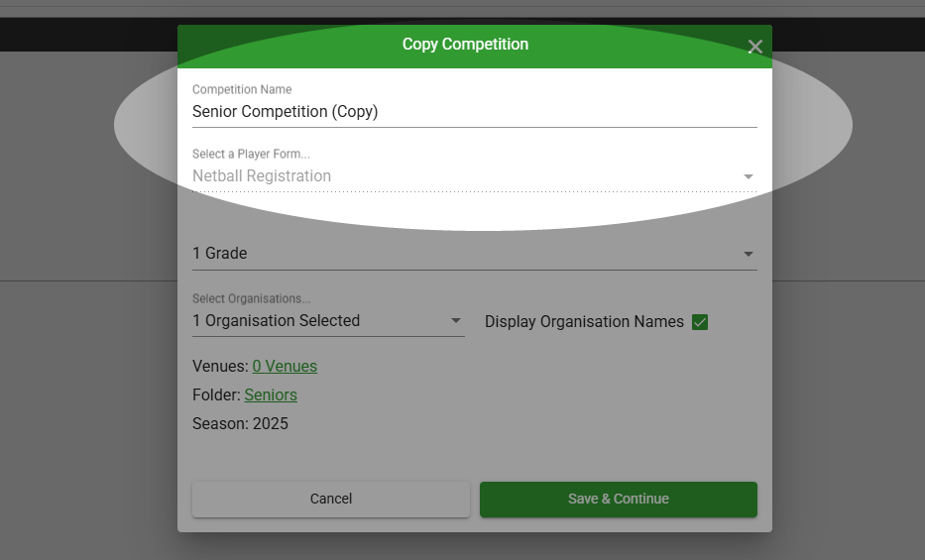Expand the 1 Grade dropdown

click(x=466, y=254)
